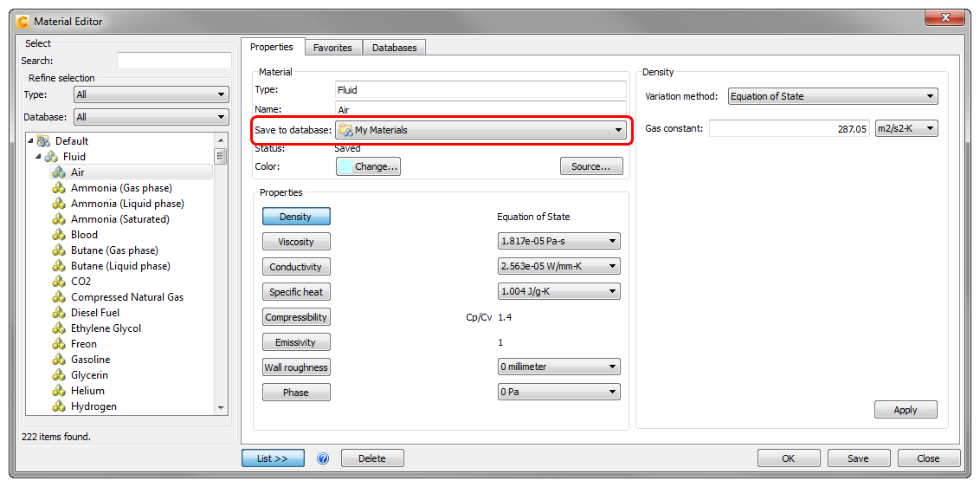This screenshot has height=487, width=980.
Task: Click the Compressed Natural Gas icon
Action: coord(59,297)
